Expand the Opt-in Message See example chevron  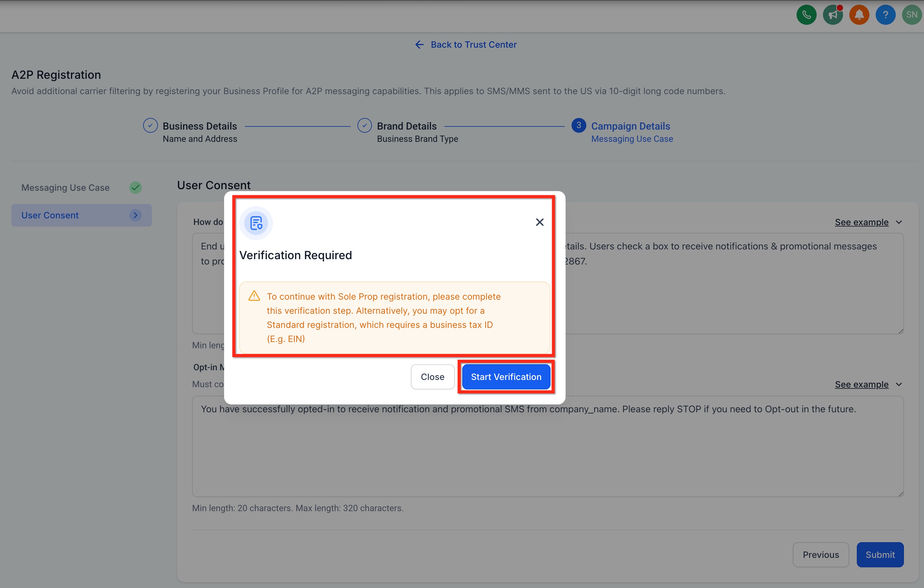pyautogui.click(x=899, y=384)
